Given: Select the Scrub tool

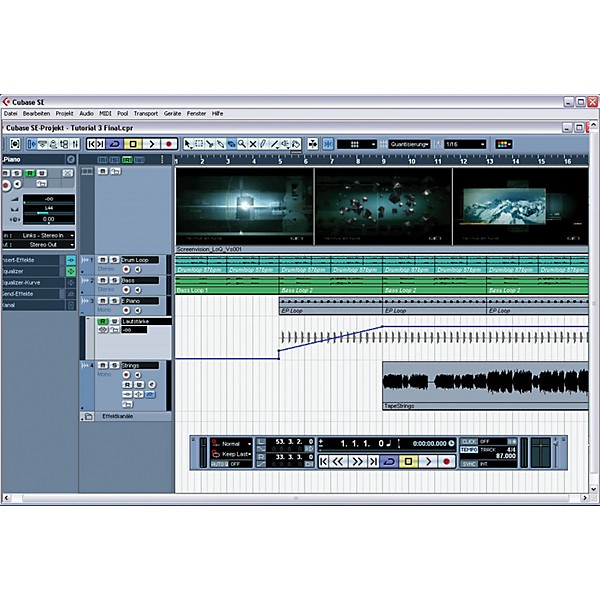Looking at the screenshot, I should point(296,144).
